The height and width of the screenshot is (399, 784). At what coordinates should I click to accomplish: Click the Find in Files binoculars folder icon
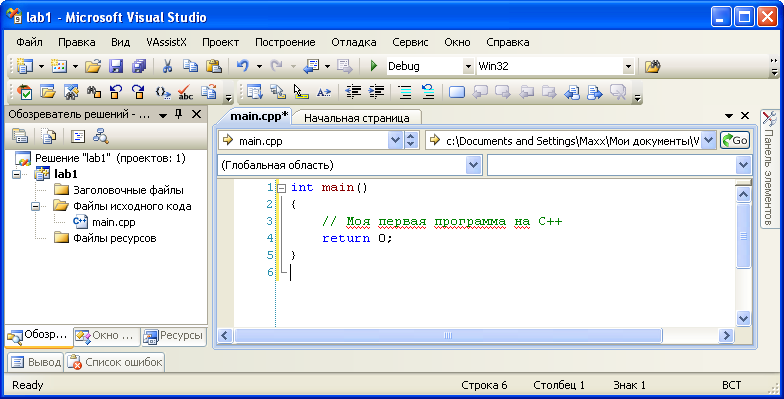(652, 66)
